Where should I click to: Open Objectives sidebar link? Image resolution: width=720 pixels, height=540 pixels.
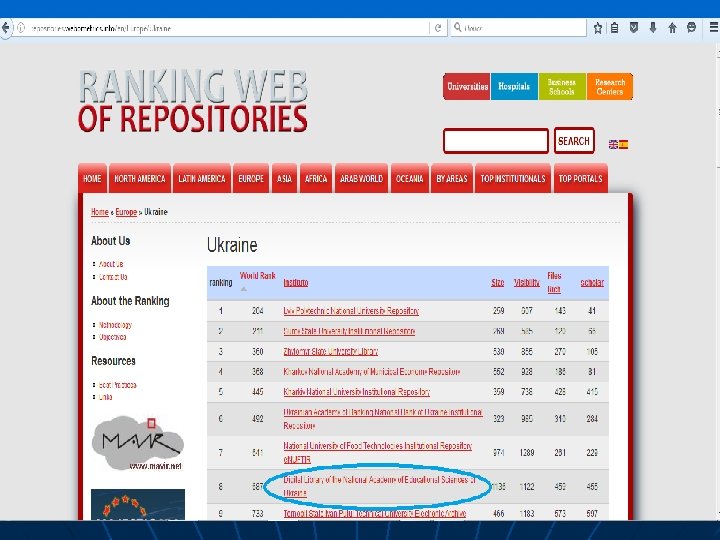coord(112,337)
